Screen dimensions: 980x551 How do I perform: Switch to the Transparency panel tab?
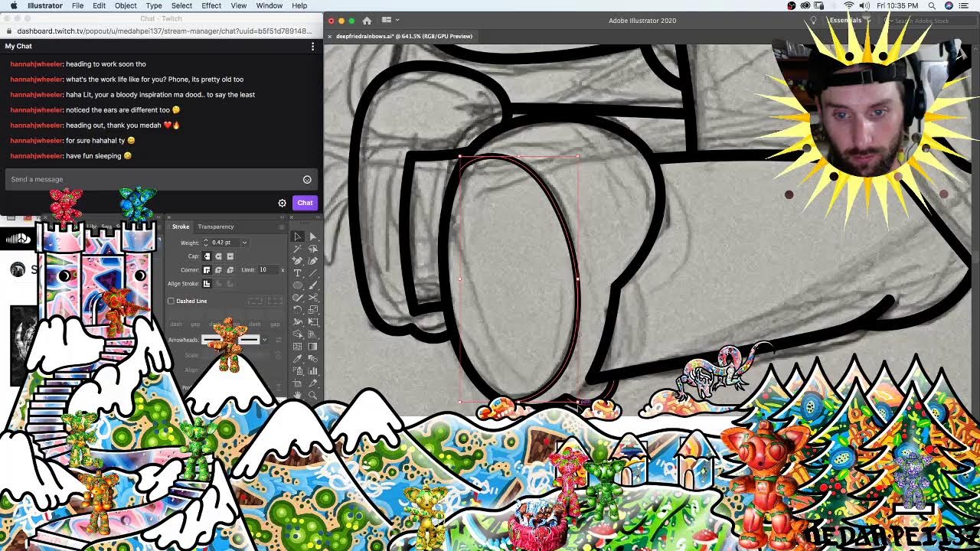click(x=216, y=227)
